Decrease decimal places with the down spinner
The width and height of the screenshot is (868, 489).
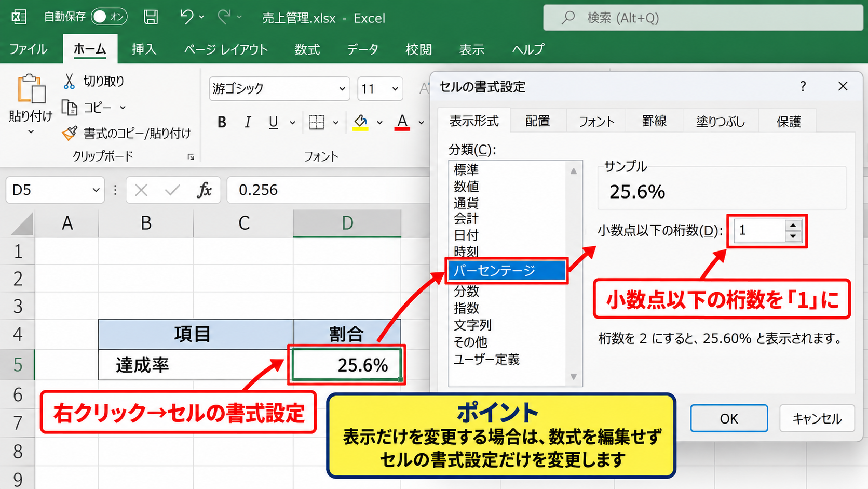coord(793,236)
